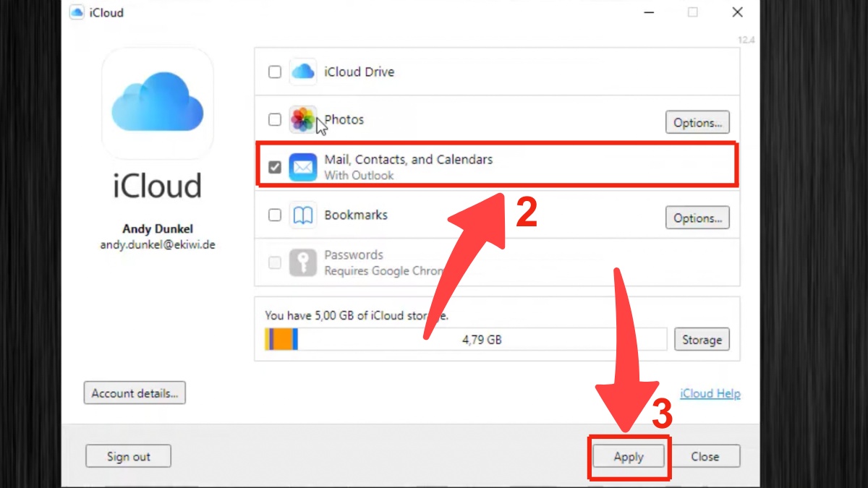Enable the iCloud Drive checkbox
The height and width of the screenshot is (488, 868).
point(275,72)
